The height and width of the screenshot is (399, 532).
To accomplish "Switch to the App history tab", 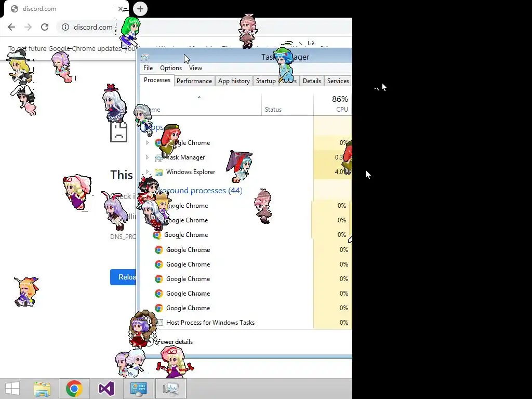I will click(x=234, y=81).
